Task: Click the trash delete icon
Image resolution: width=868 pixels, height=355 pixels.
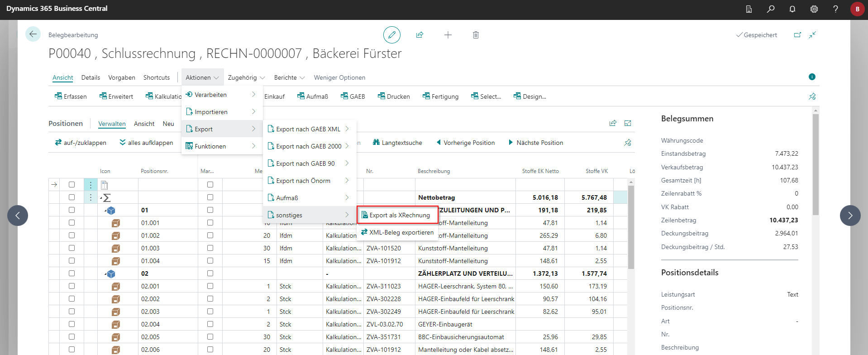Action: 476,35
